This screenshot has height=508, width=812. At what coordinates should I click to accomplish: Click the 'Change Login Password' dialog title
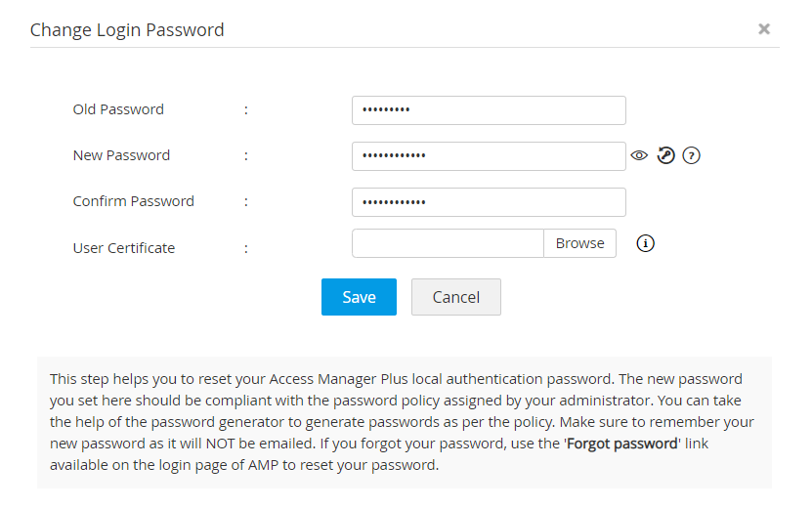point(127,30)
